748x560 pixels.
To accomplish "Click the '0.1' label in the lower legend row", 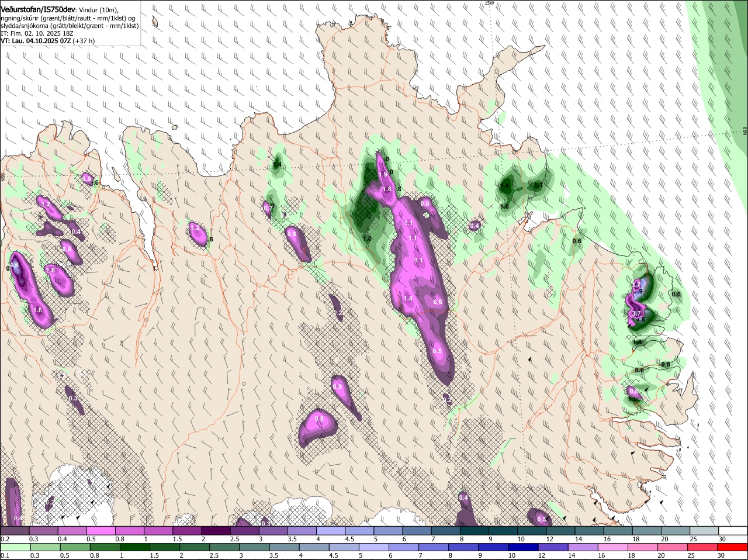I will tap(5, 555).
